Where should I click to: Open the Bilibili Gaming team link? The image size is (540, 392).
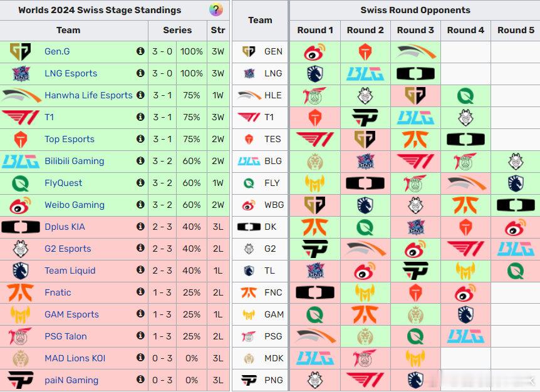tap(75, 161)
